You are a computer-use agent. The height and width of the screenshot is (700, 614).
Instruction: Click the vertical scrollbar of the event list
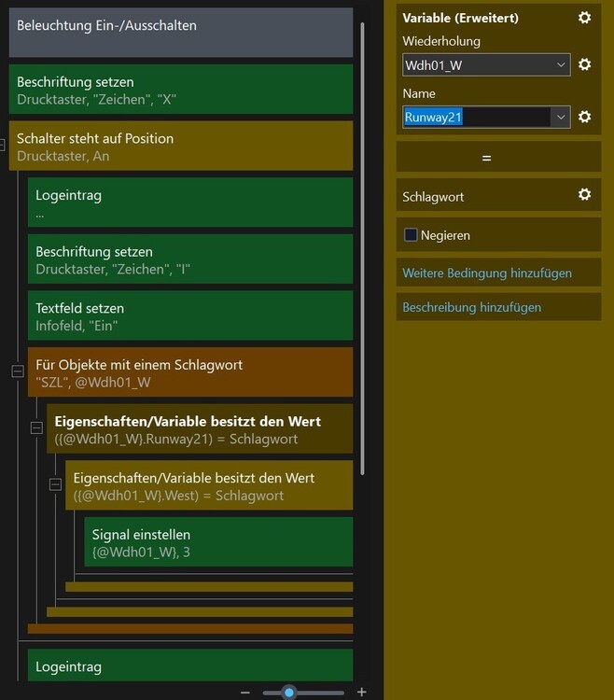pyautogui.click(x=362, y=248)
